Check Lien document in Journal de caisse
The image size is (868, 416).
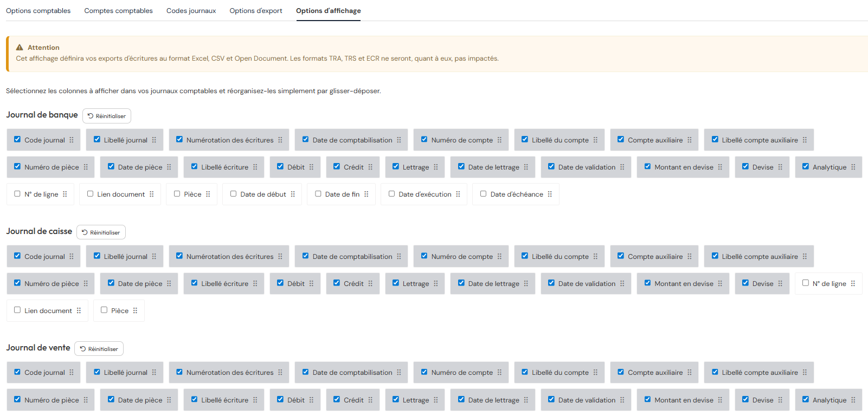[x=17, y=310]
